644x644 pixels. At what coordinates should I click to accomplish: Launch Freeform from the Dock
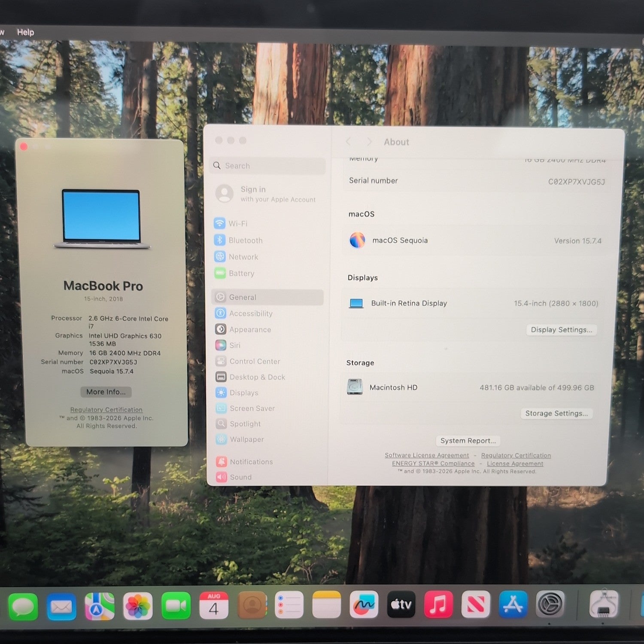[364, 605]
